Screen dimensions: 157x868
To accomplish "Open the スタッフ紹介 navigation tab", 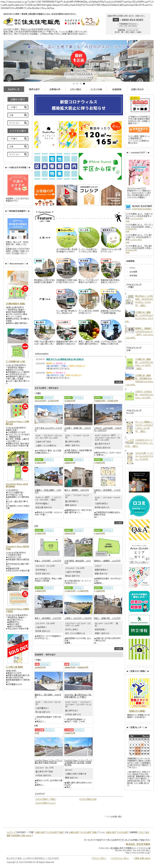I will coord(75,89).
